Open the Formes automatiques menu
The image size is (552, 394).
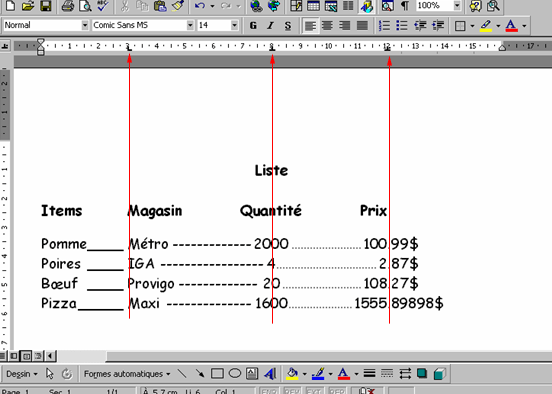pyautogui.click(x=127, y=374)
